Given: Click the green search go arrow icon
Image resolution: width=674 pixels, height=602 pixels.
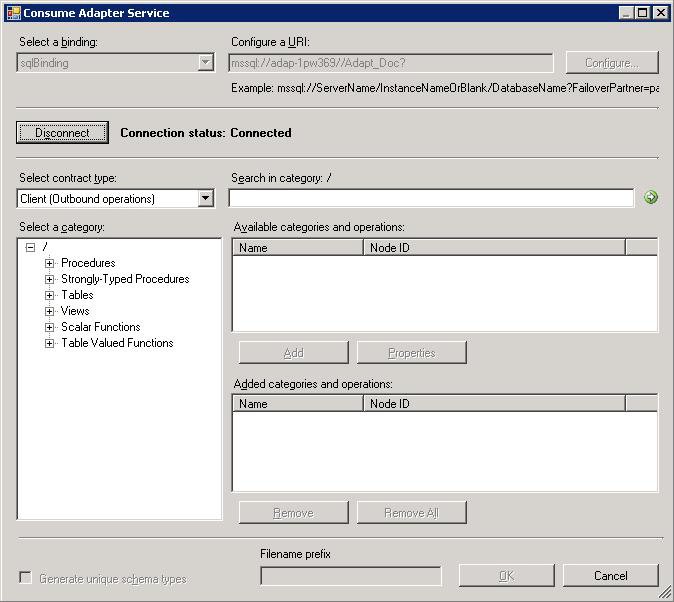Looking at the screenshot, I should [x=651, y=197].
